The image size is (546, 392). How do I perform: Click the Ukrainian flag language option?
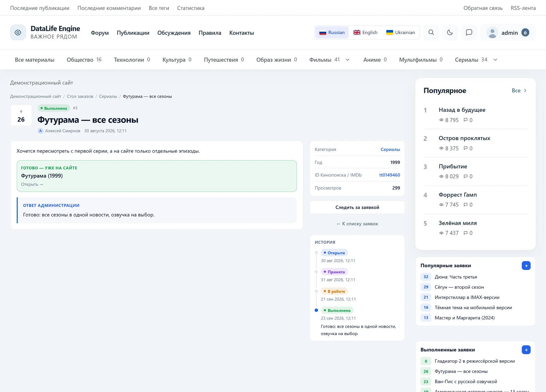coord(401,32)
